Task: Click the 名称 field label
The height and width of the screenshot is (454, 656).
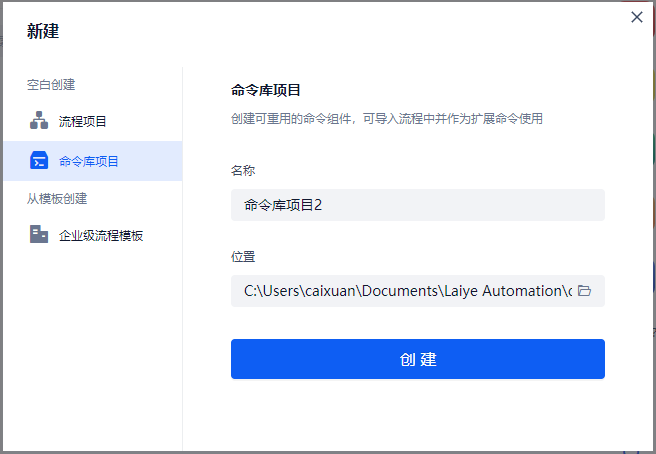Action: pos(243,170)
